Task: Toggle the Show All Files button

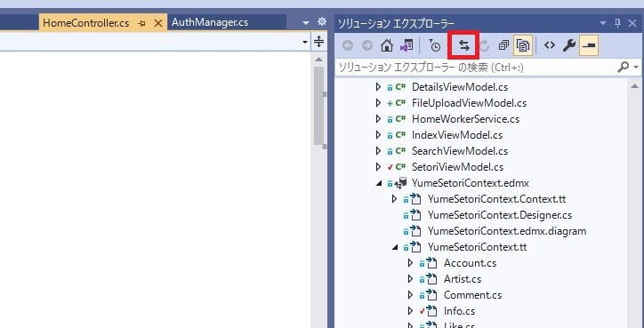Action: coord(523,45)
